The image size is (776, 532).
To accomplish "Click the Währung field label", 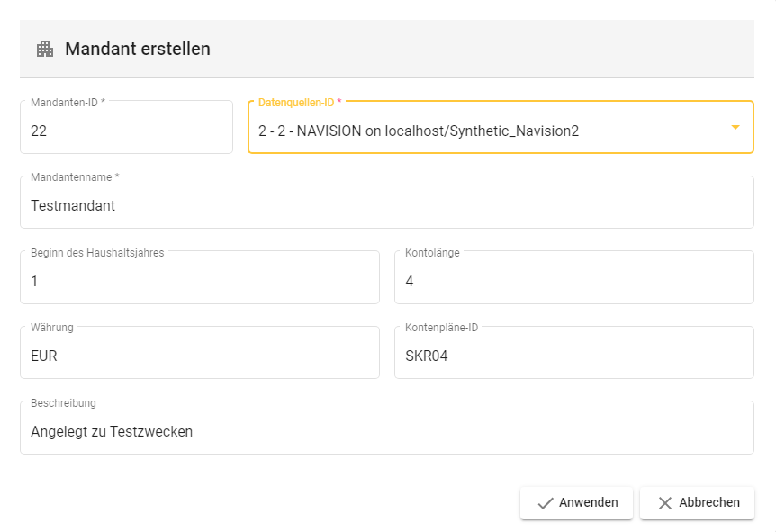I will [x=52, y=328].
